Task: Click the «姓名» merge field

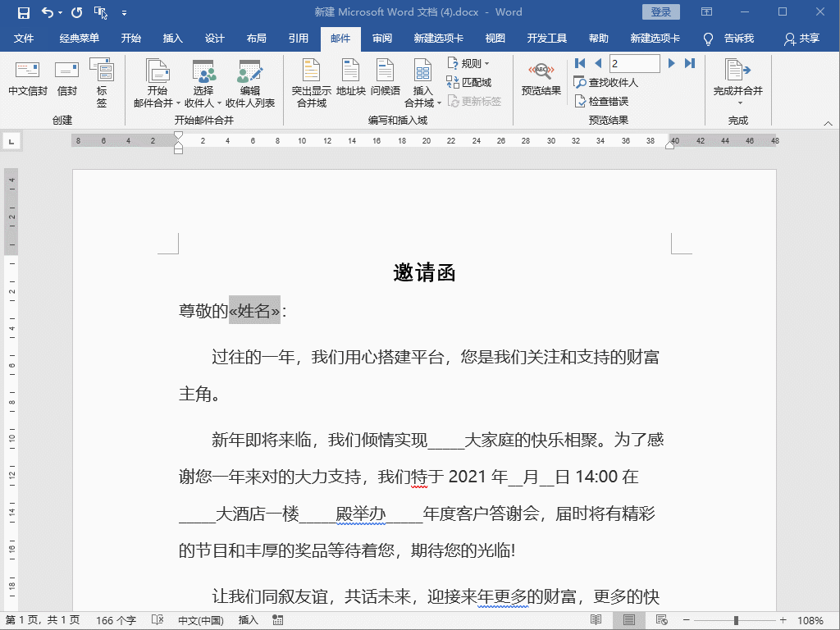Action: pos(254,310)
